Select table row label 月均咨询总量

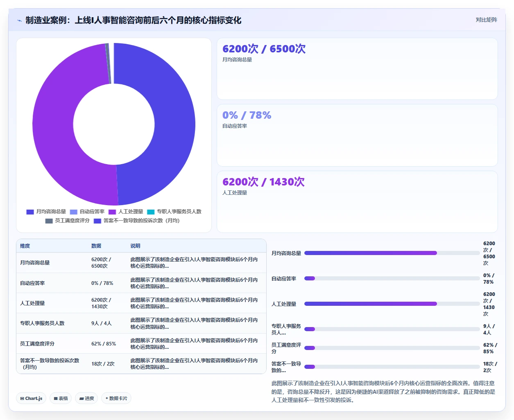click(35, 263)
